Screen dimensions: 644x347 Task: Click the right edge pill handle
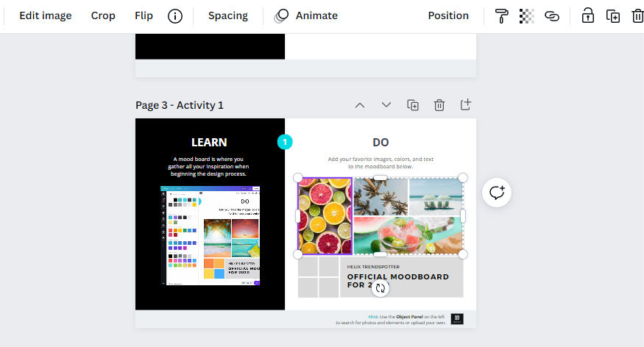click(x=463, y=216)
